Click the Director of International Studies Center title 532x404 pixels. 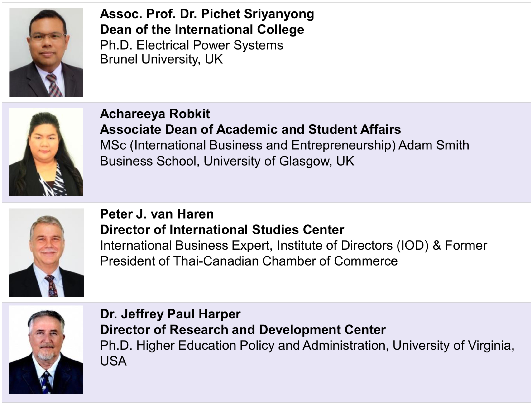click(222, 230)
